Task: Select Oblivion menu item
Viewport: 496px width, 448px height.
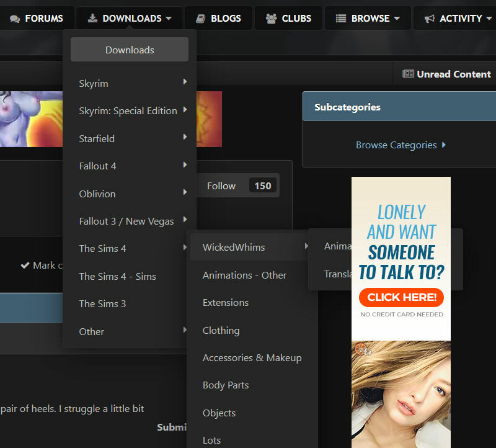Action: (97, 194)
